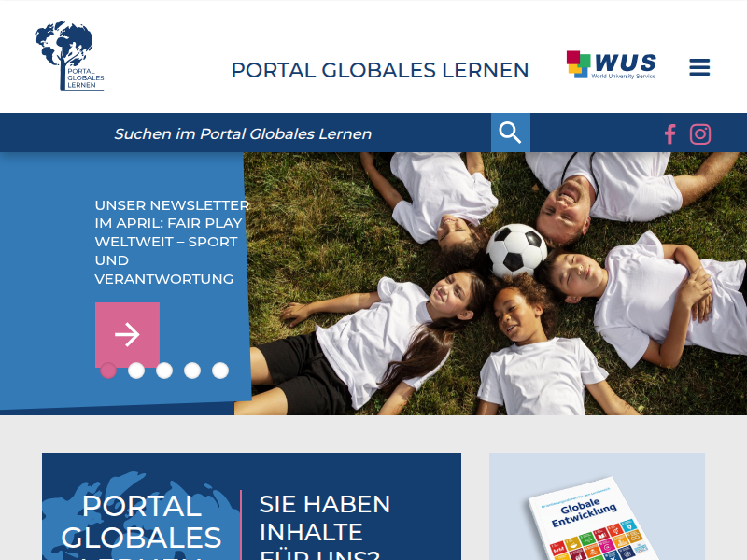Click the WUS World University Service logo
This screenshot has width=747, height=560.
611,65
